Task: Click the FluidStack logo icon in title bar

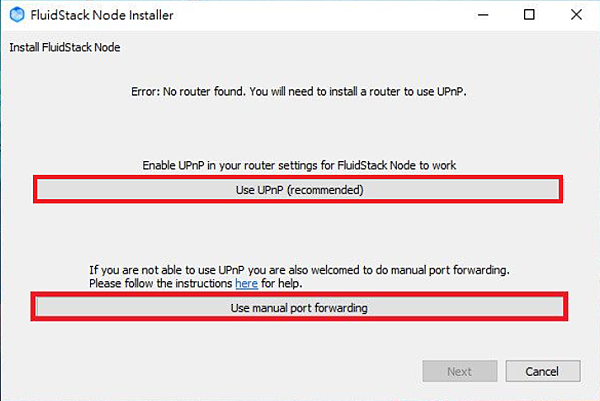Action: click(x=17, y=15)
